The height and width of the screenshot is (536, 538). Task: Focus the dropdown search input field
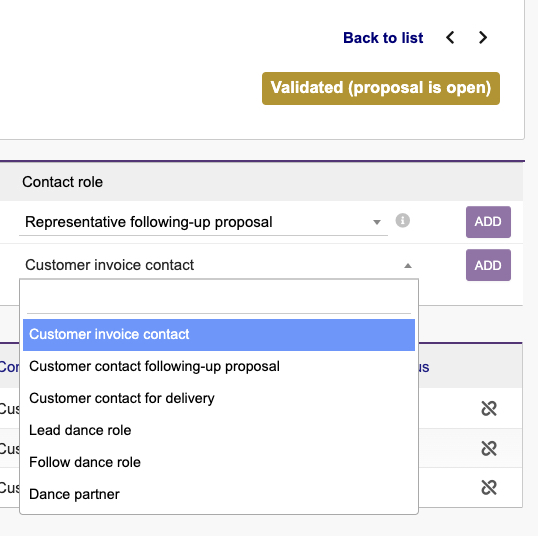pyautogui.click(x=219, y=300)
